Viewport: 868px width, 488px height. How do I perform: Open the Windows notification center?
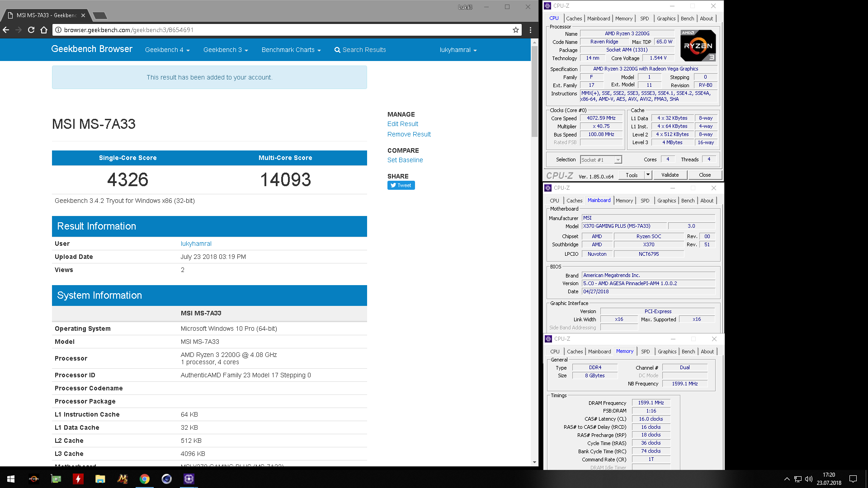pyautogui.click(x=853, y=479)
